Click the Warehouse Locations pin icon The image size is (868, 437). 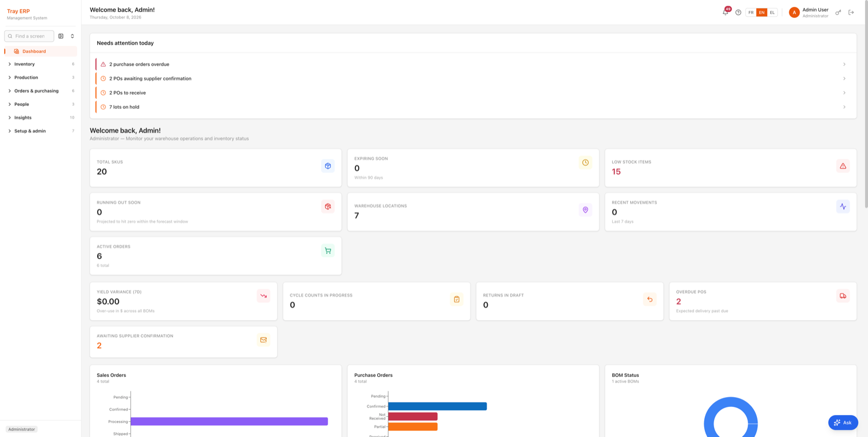[586, 210]
